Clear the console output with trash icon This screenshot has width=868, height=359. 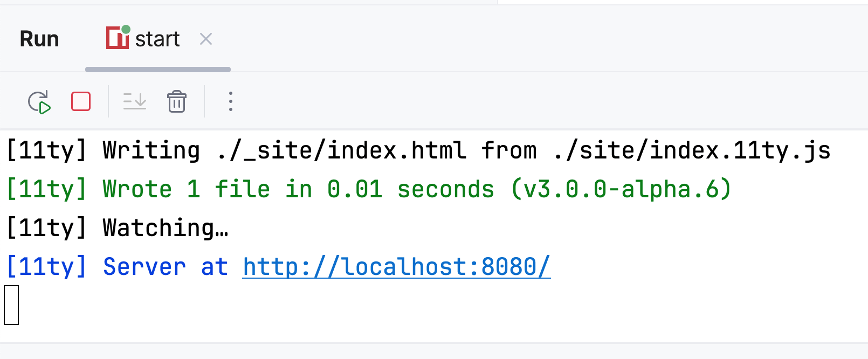[177, 101]
